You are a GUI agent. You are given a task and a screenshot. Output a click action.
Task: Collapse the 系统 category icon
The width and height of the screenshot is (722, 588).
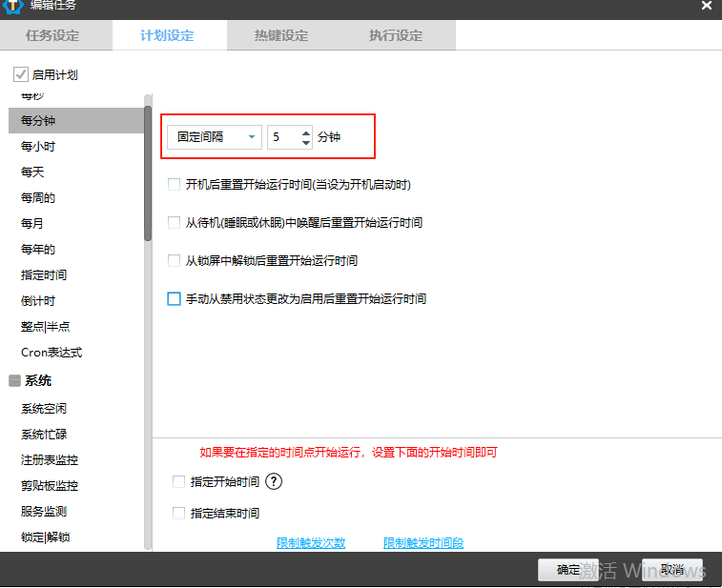coord(14,381)
